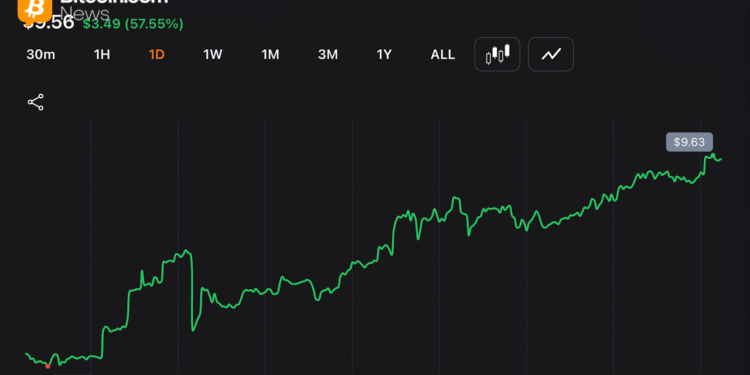
Task: Select the ALL timeframe
Action: (x=442, y=55)
